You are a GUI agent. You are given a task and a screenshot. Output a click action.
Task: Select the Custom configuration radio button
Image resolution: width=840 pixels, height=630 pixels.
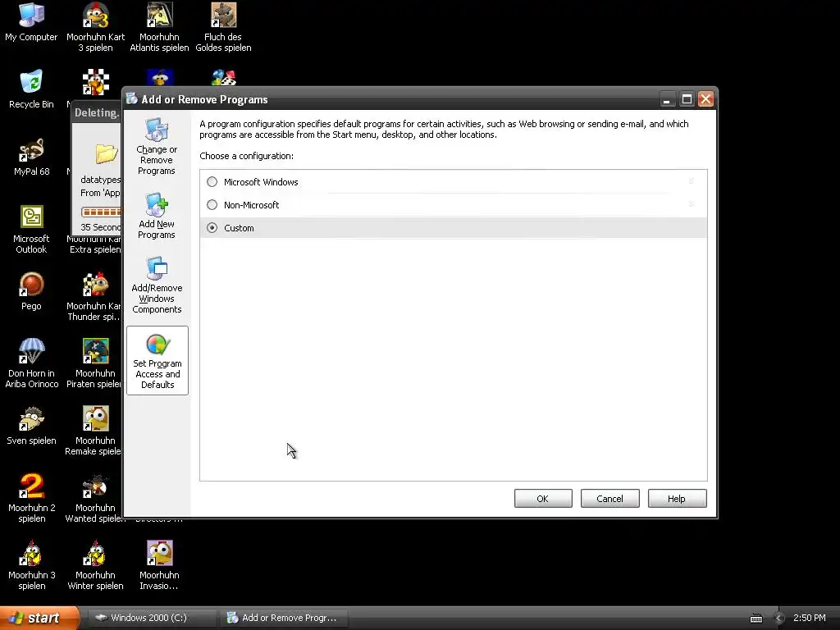point(212,228)
